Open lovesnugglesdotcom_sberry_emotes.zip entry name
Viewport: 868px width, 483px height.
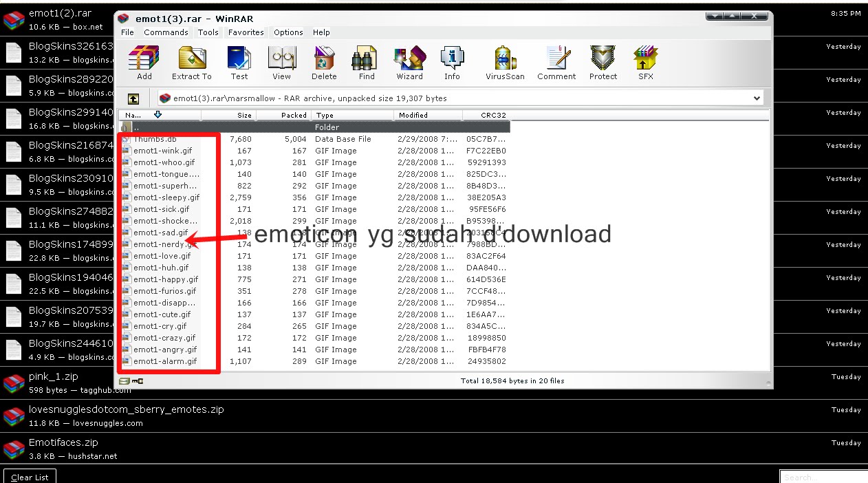click(126, 409)
